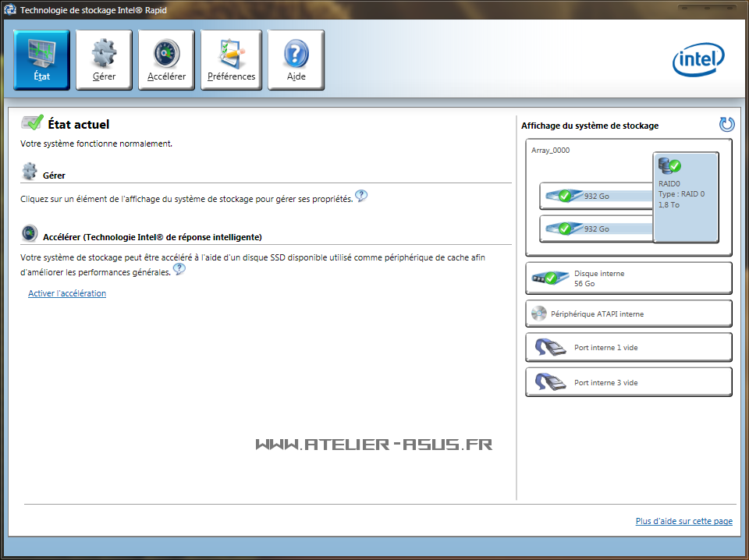This screenshot has height=560, width=749.
Task: Click the green check État actuel icon
Action: click(x=32, y=123)
